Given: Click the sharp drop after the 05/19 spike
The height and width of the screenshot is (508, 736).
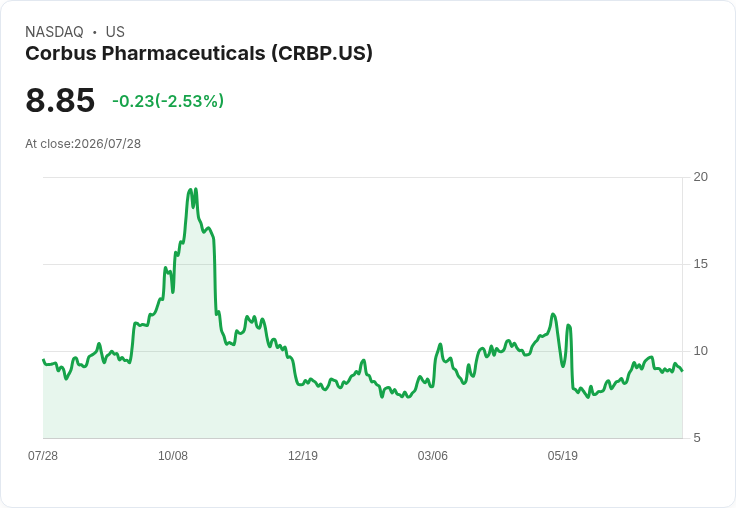Looking at the screenshot, I should pos(572,357).
